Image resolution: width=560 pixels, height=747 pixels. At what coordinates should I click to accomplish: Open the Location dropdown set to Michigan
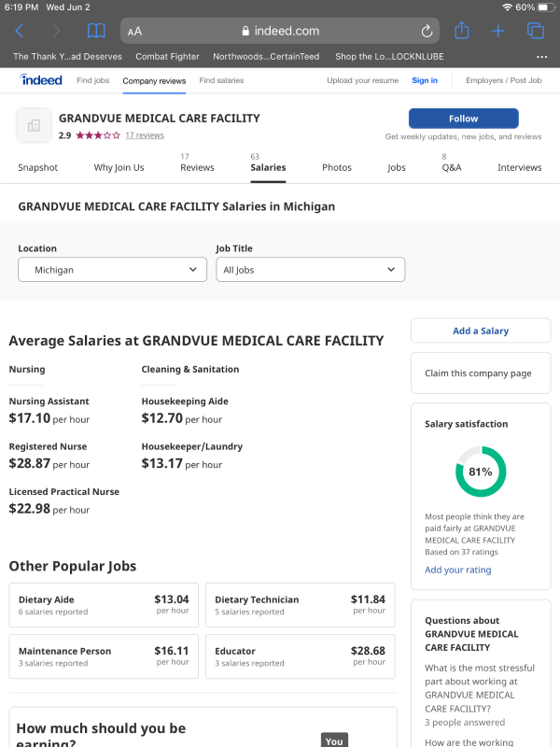pos(112,270)
